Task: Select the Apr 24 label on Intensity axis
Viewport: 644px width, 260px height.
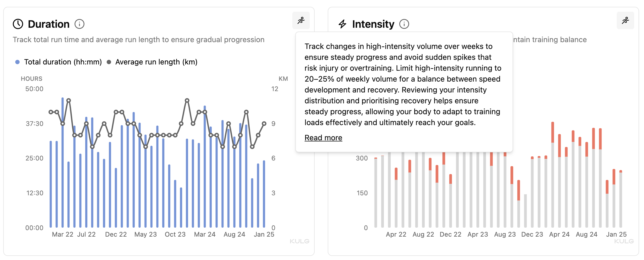Action: tap(559, 234)
